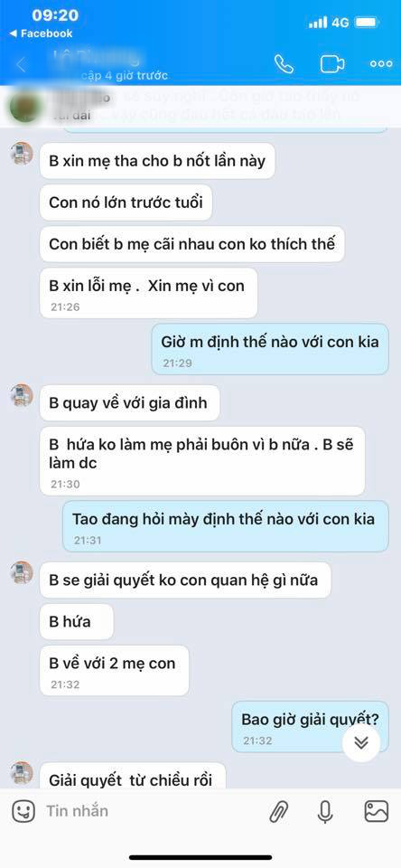
Task: Tap sender avatar beside 'B se giải quyết'
Action: coord(22,573)
